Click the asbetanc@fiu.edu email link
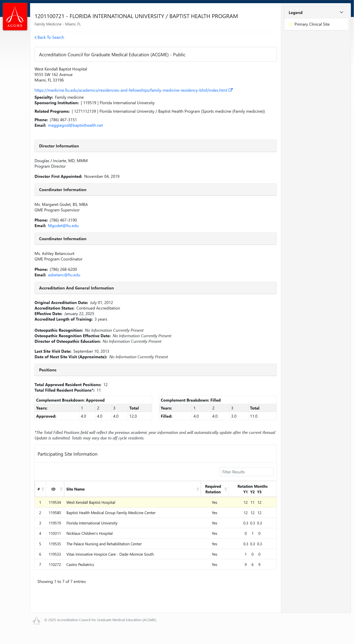The height and width of the screenshot is (644, 354). (64, 275)
